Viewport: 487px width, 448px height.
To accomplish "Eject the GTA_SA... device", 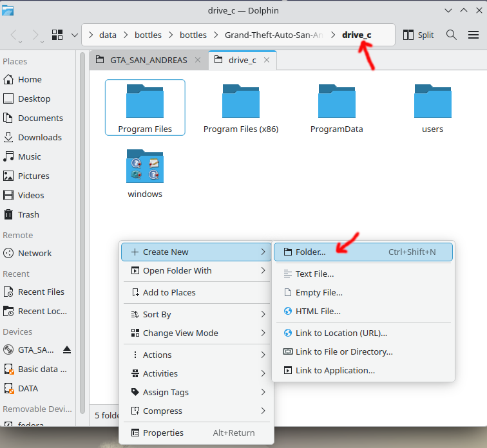I will pyautogui.click(x=67, y=350).
